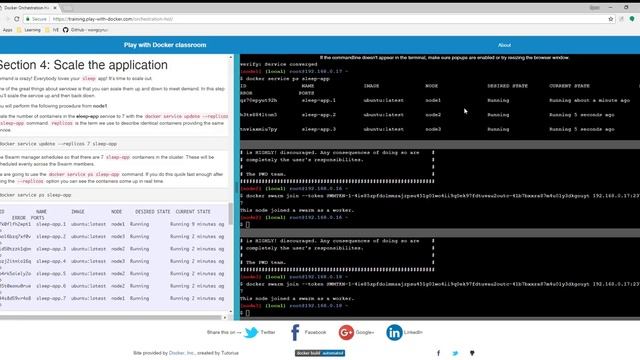Share on Facebook using the f icon

pos(295,332)
